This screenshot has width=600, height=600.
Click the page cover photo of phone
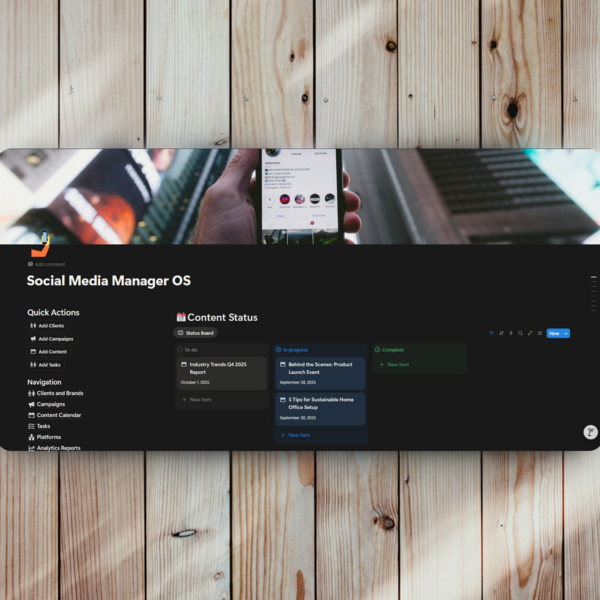[300, 196]
